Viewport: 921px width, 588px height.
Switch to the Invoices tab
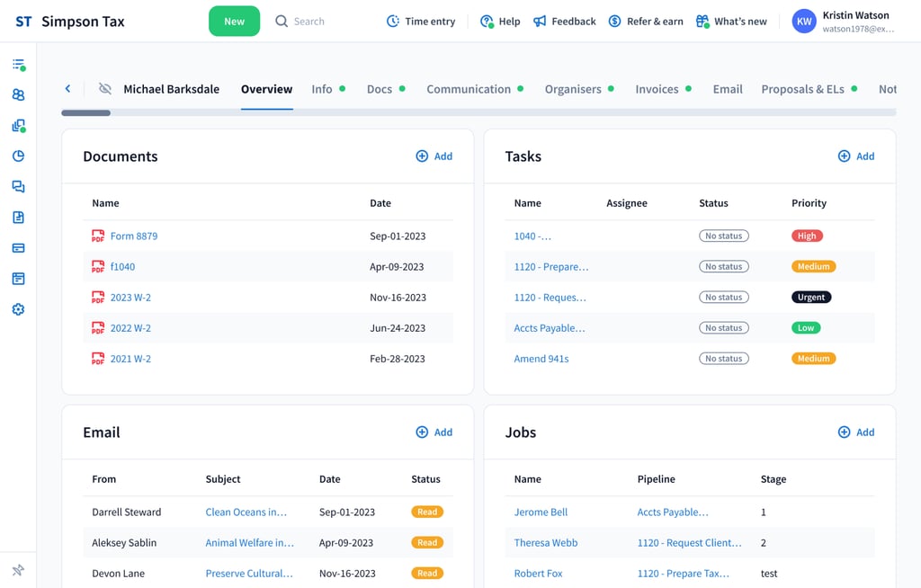[657, 89]
